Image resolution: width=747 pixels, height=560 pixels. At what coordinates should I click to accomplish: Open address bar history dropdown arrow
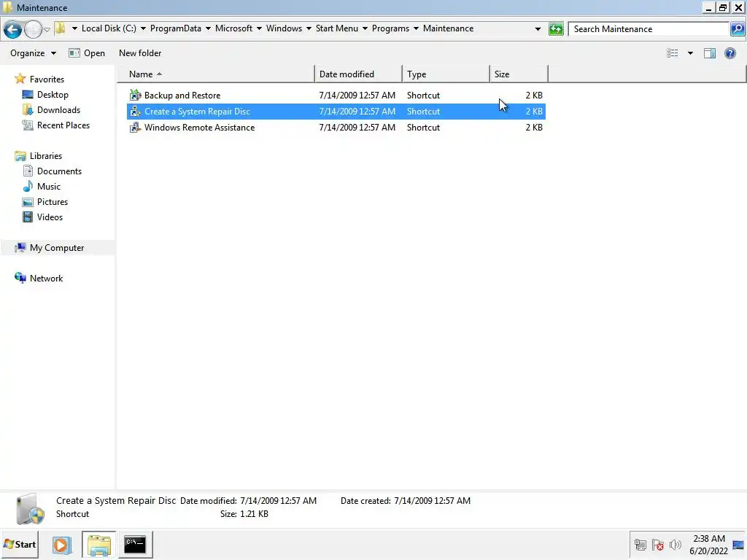(538, 29)
